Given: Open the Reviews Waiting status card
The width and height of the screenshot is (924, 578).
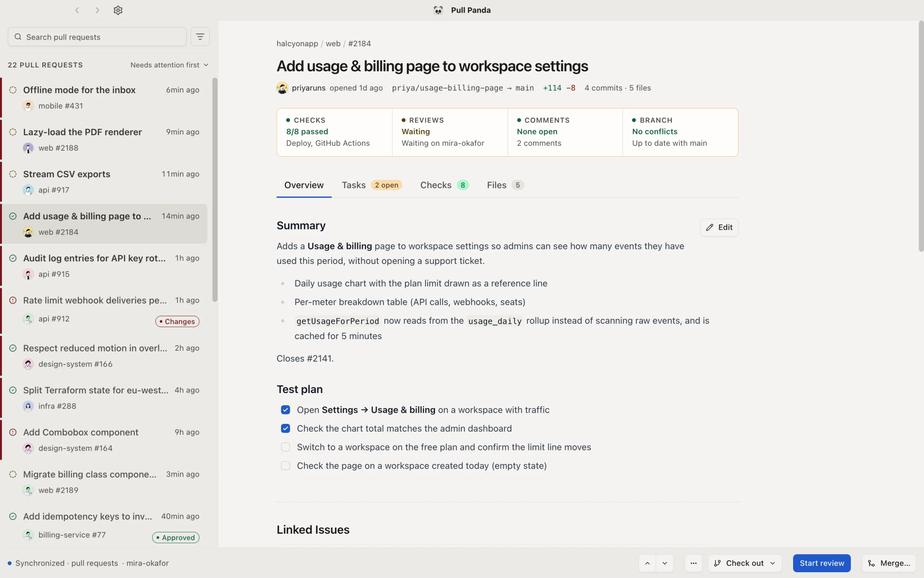Looking at the screenshot, I should coord(450,132).
